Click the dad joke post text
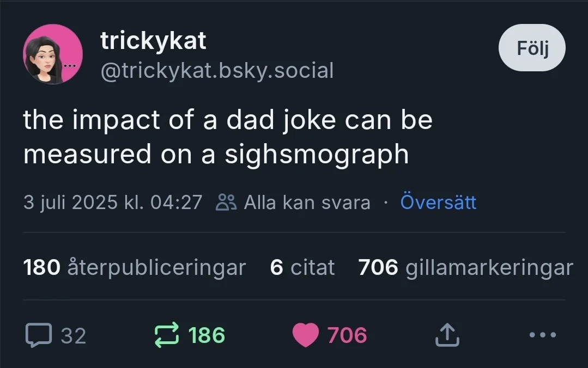Screen dimensions: 588x368 point(228,137)
